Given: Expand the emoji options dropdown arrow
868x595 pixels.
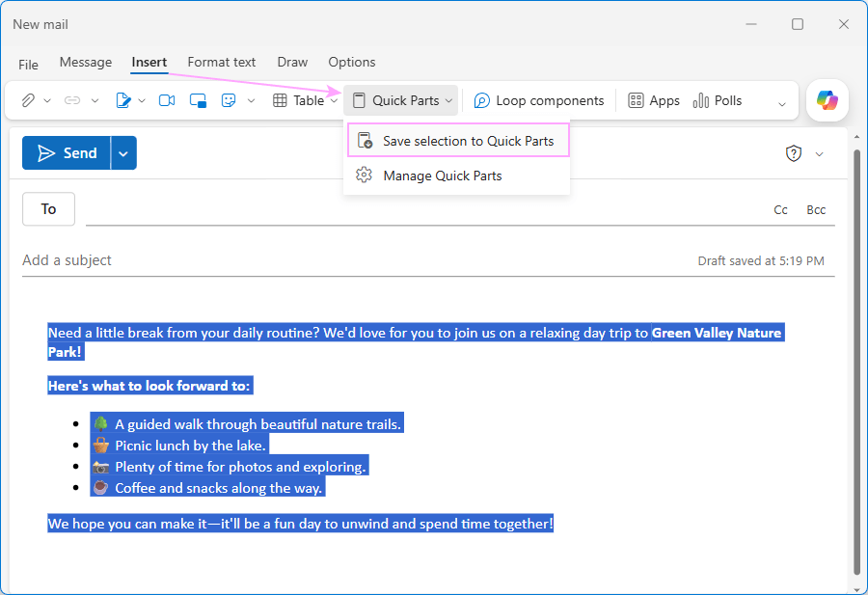Looking at the screenshot, I should [251, 100].
